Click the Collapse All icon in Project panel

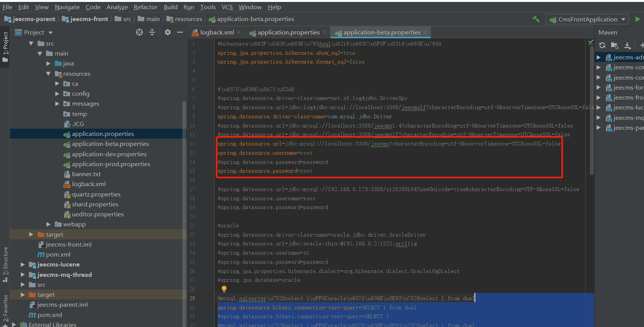tap(152, 33)
